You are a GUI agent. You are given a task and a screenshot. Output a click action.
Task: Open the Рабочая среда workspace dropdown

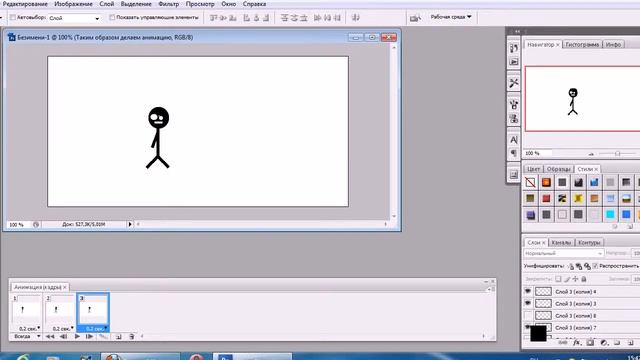click(x=451, y=17)
